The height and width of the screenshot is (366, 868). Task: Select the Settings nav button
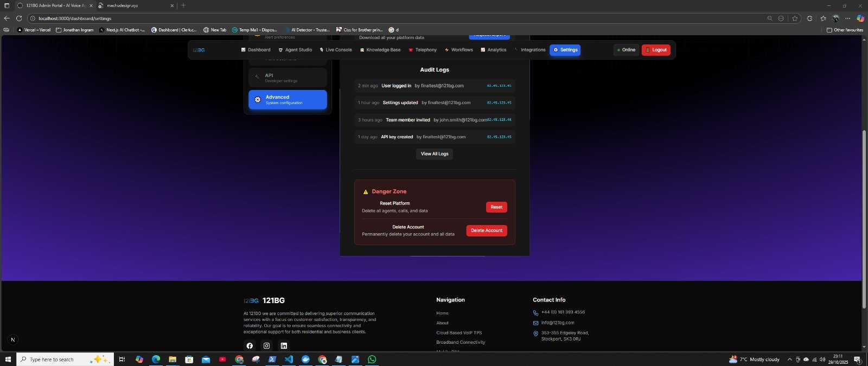point(565,50)
